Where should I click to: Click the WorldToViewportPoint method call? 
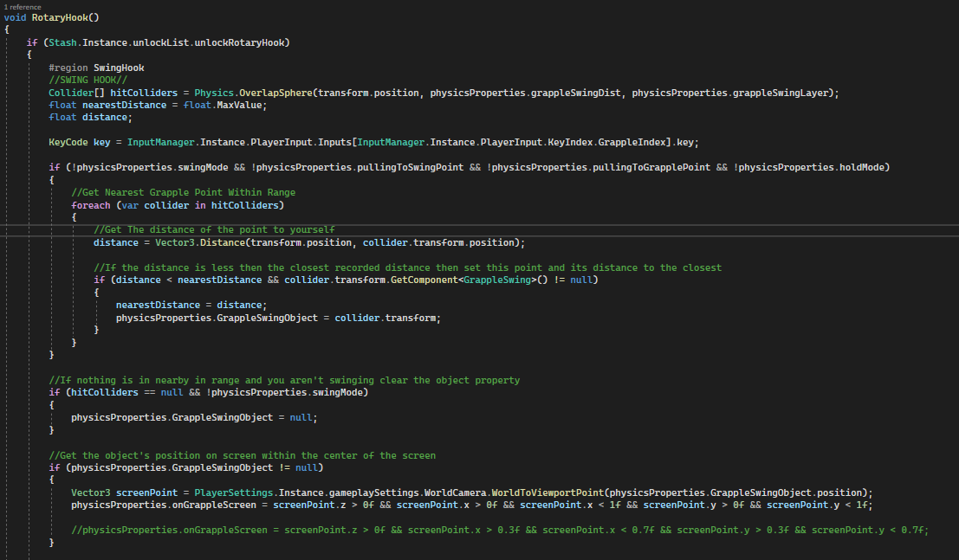tap(548, 492)
